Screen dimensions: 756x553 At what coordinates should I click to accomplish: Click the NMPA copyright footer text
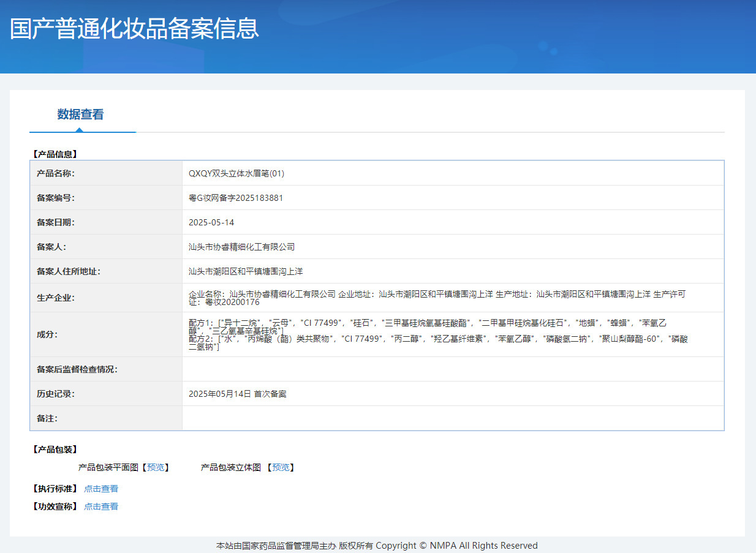click(377, 546)
